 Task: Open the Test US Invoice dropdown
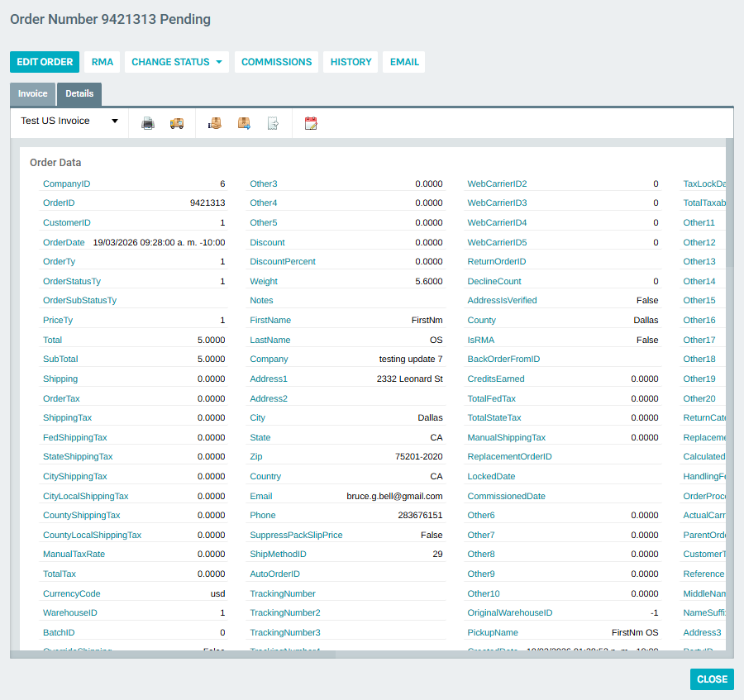point(69,121)
